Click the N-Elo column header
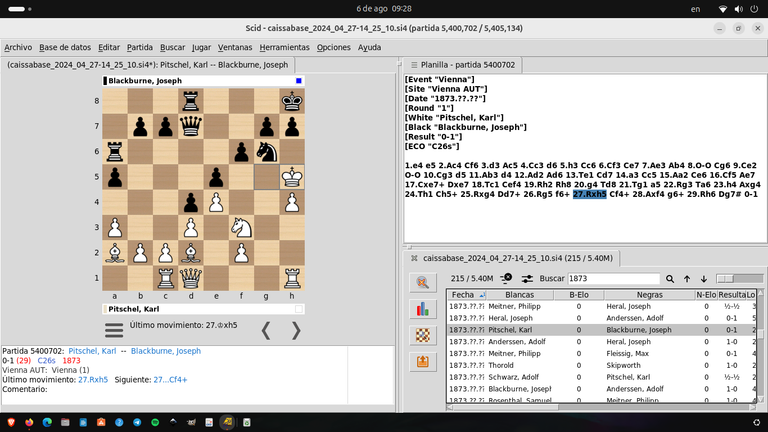 (706, 295)
